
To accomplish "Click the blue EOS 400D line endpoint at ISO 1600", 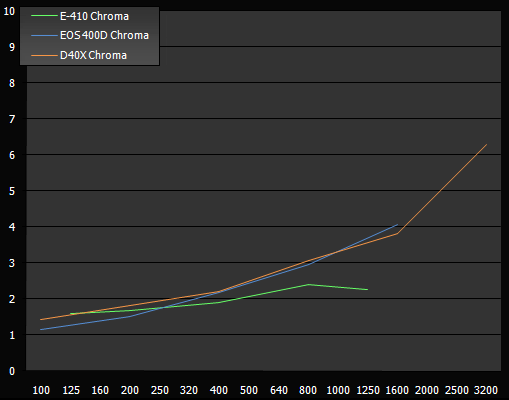I will tap(397, 225).
